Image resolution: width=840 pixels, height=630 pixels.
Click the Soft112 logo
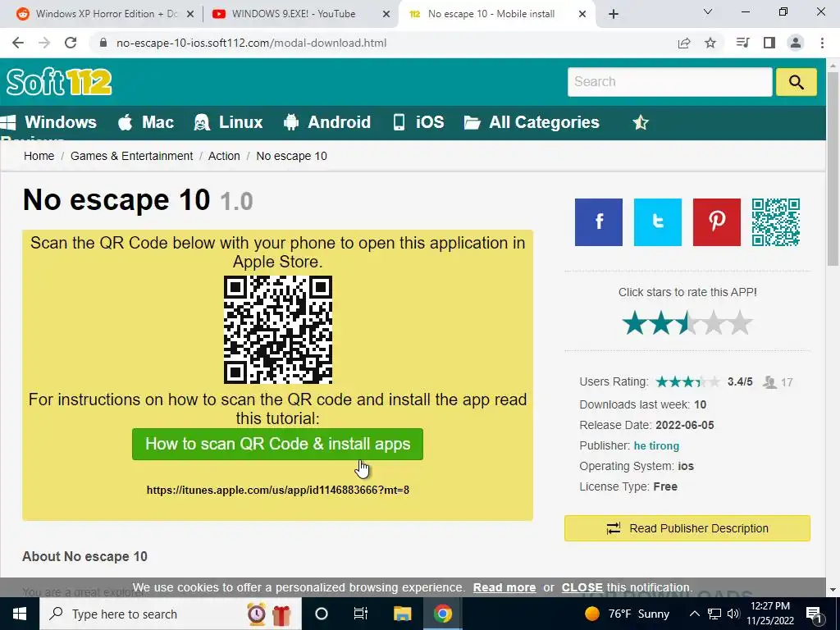pyautogui.click(x=59, y=82)
